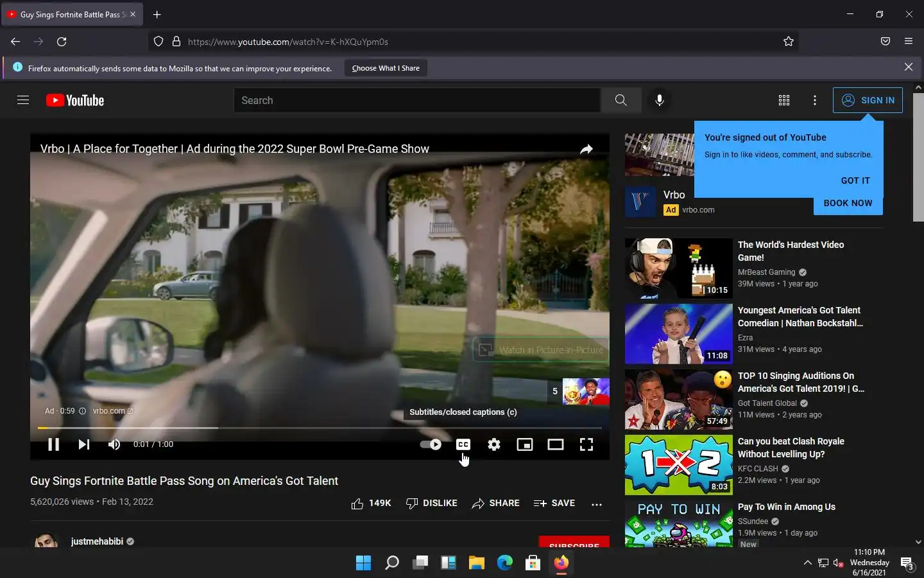The image size is (924, 578).
Task: Open the Windows notification center
Action: pyautogui.click(x=907, y=563)
